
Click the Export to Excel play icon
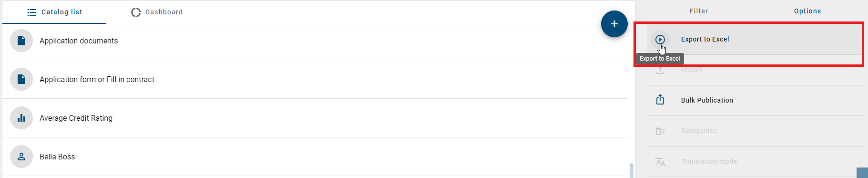pos(660,40)
